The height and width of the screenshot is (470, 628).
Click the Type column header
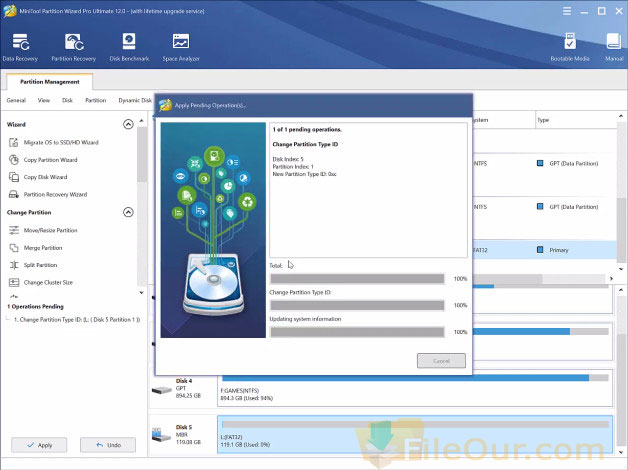tap(576, 120)
